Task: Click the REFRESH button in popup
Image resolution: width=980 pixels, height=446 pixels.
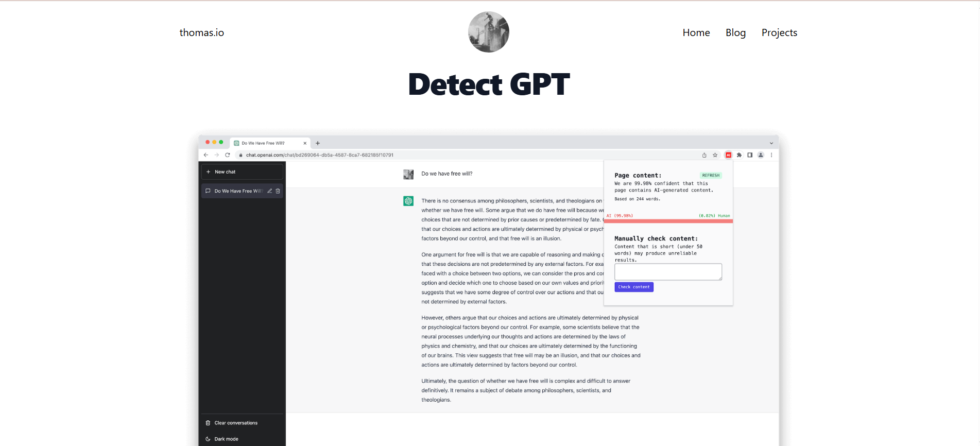Action: coord(711,176)
